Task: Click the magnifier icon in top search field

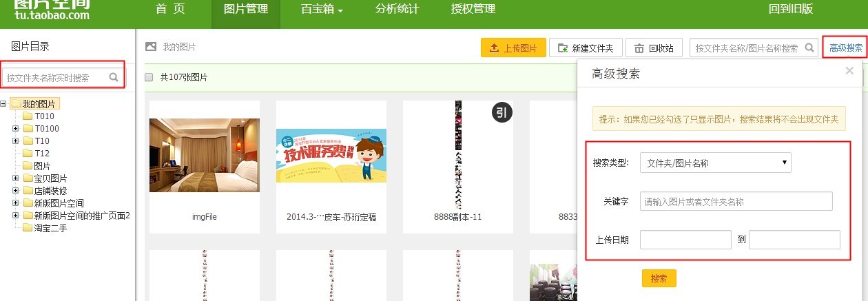Action: point(809,48)
